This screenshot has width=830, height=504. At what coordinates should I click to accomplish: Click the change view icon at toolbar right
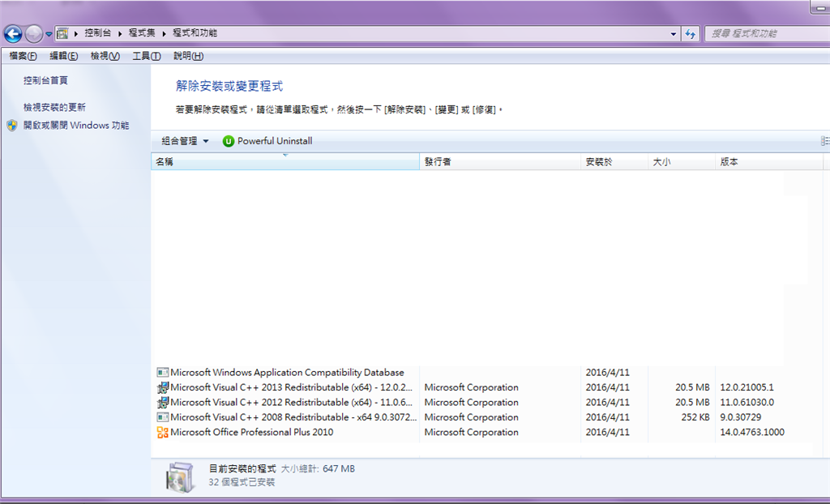click(825, 141)
